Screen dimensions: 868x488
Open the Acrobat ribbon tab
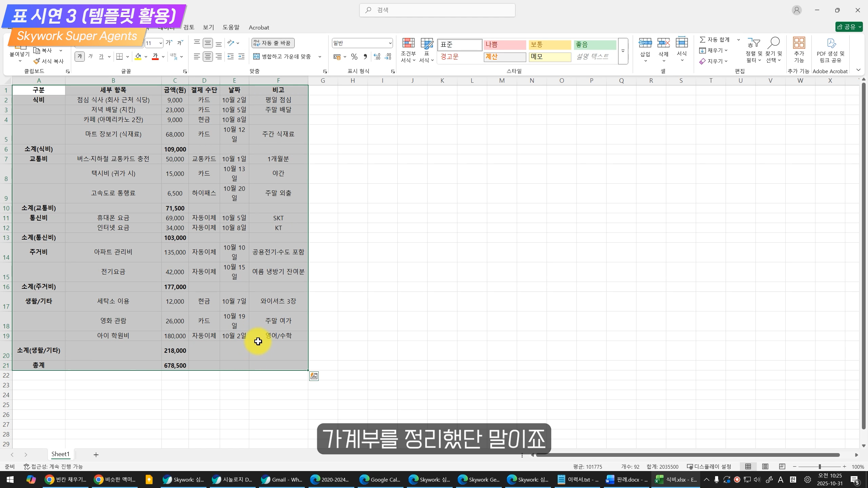[259, 27]
